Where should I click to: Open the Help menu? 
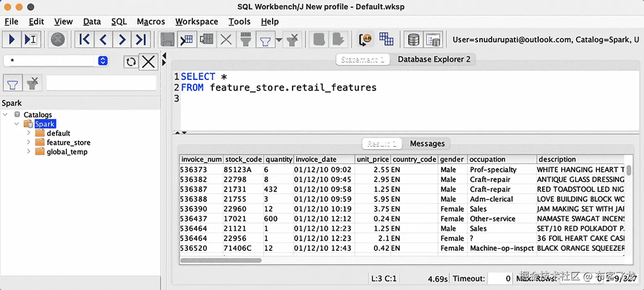tap(270, 22)
